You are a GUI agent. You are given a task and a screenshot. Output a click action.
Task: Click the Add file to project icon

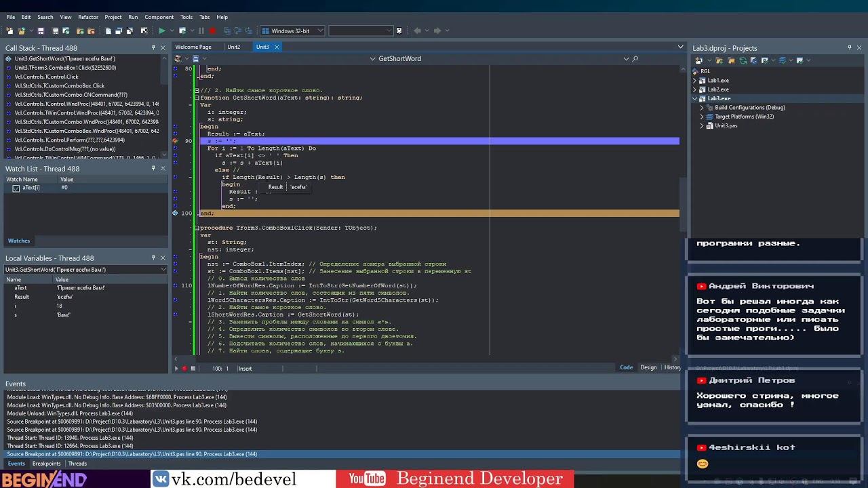click(80, 30)
